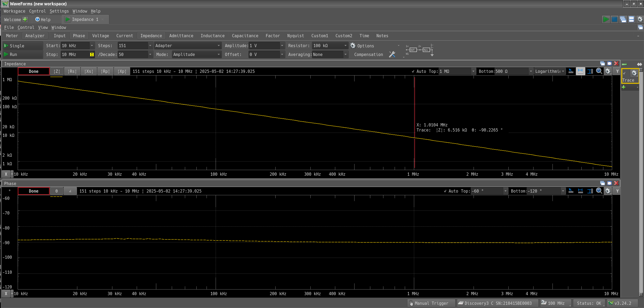Open the Phase plot gear settings
The height and width of the screenshot is (308, 644).
608,191
